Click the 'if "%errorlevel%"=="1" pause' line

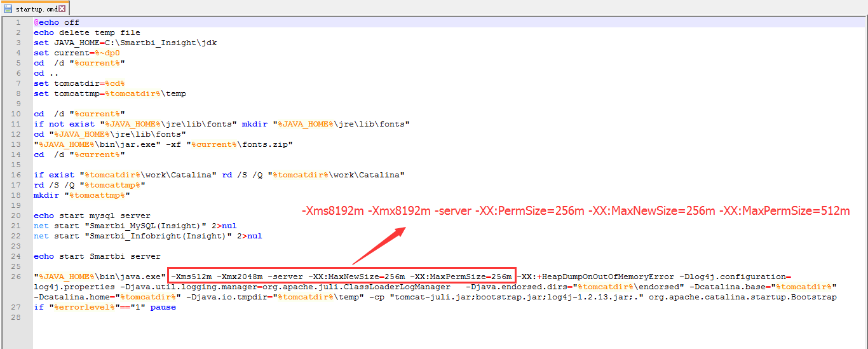pos(105,307)
